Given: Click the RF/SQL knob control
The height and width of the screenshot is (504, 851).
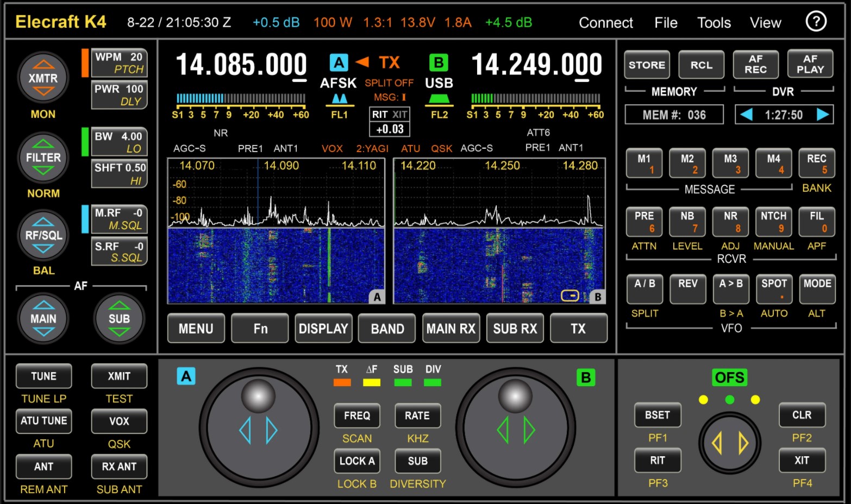Looking at the screenshot, I should click(43, 235).
